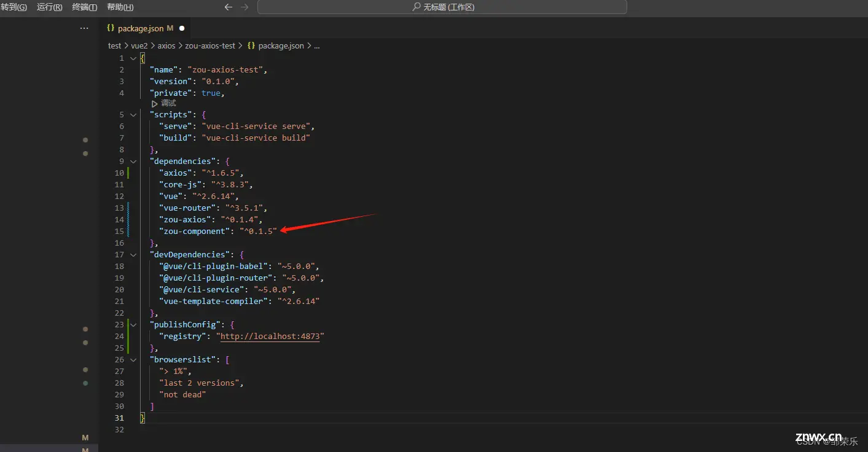Click the 调试 debug codelens
Viewport: 868px width, 452px height.
[x=164, y=103]
